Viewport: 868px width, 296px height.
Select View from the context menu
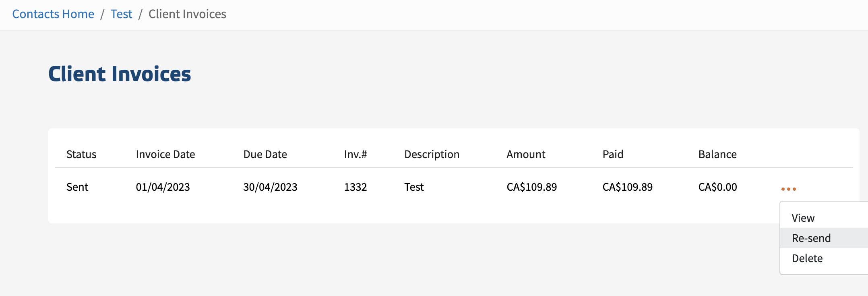point(803,218)
